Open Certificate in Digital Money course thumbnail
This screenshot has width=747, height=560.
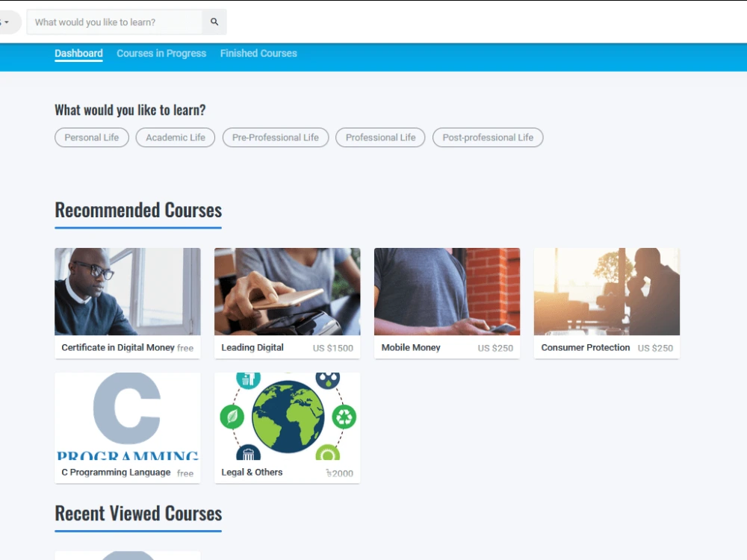point(128,291)
